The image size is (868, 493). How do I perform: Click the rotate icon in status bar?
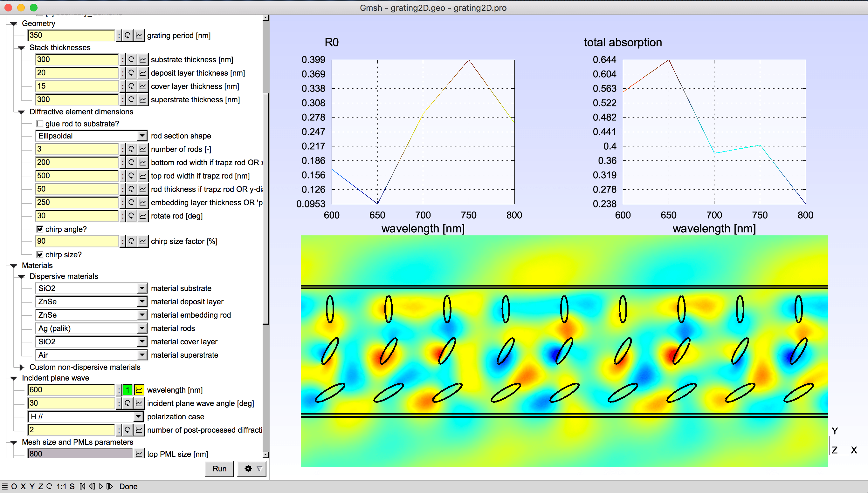(x=50, y=486)
